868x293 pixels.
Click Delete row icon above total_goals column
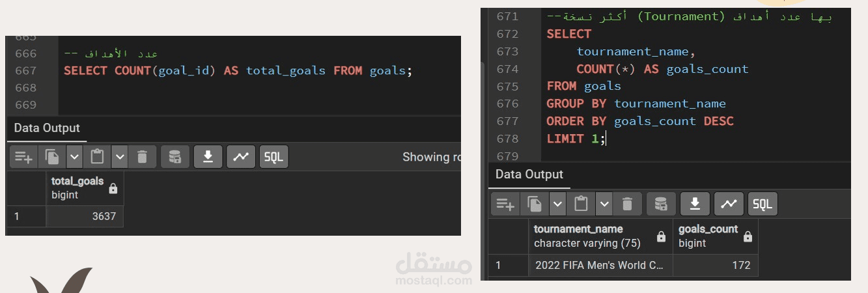142,157
